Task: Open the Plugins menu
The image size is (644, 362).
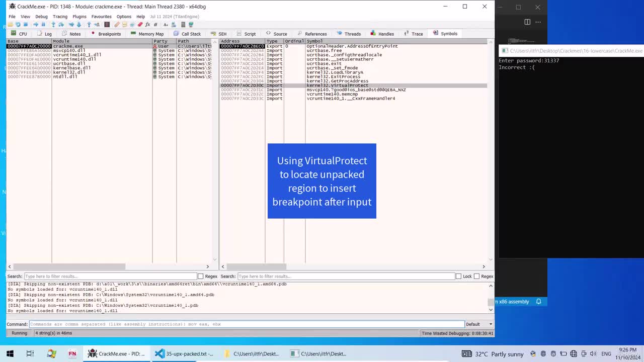Action: click(x=79, y=17)
